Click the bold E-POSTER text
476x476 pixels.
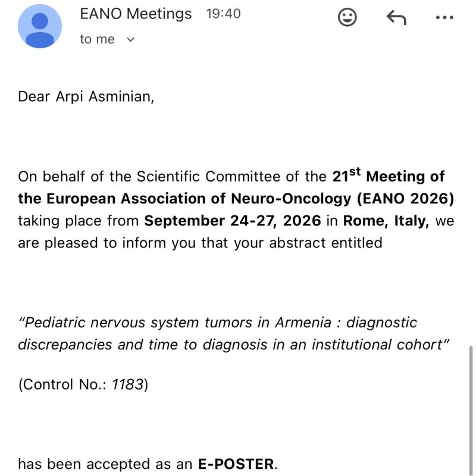[x=236, y=464]
